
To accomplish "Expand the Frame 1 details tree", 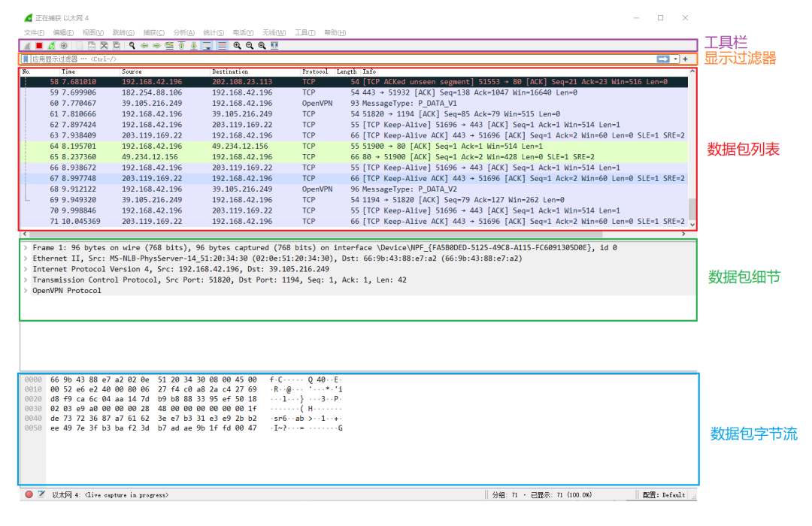I will pos(26,247).
